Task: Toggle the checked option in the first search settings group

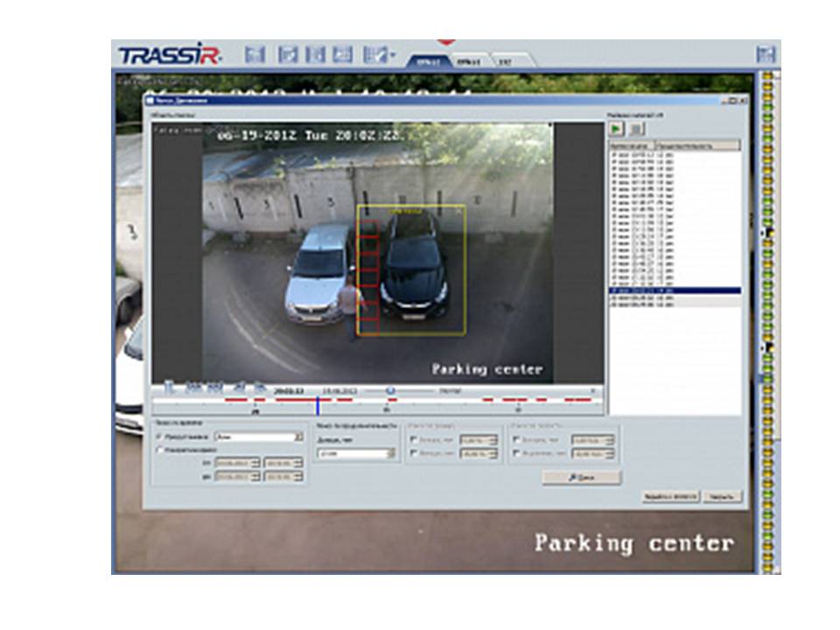Action: (x=159, y=437)
